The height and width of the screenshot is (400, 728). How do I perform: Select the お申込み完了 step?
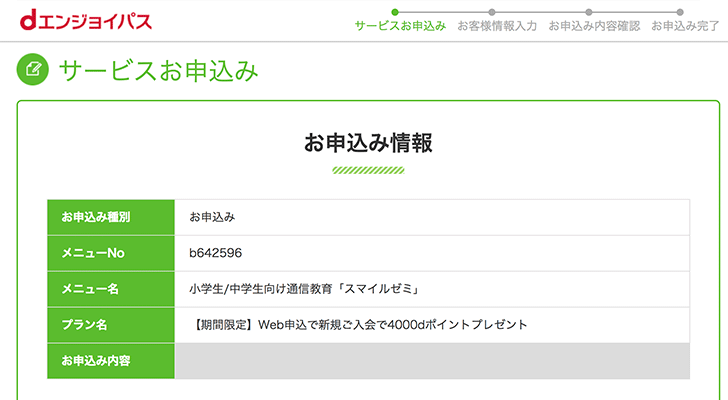click(x=685, y=26)
